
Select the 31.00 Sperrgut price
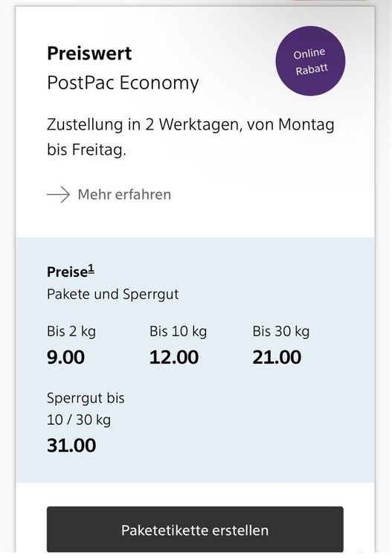pyautogui.click(x=71, y=446)
